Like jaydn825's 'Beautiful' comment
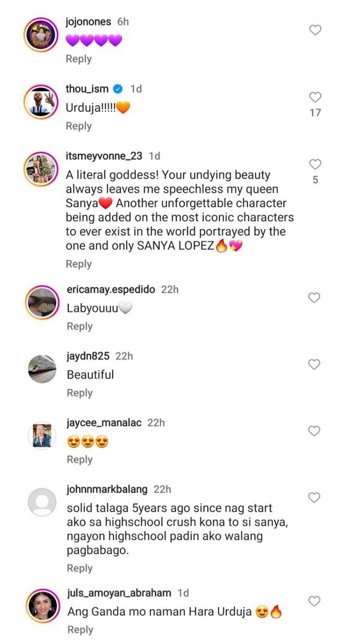The image size is (339, 644). click(x=314, y=364)
